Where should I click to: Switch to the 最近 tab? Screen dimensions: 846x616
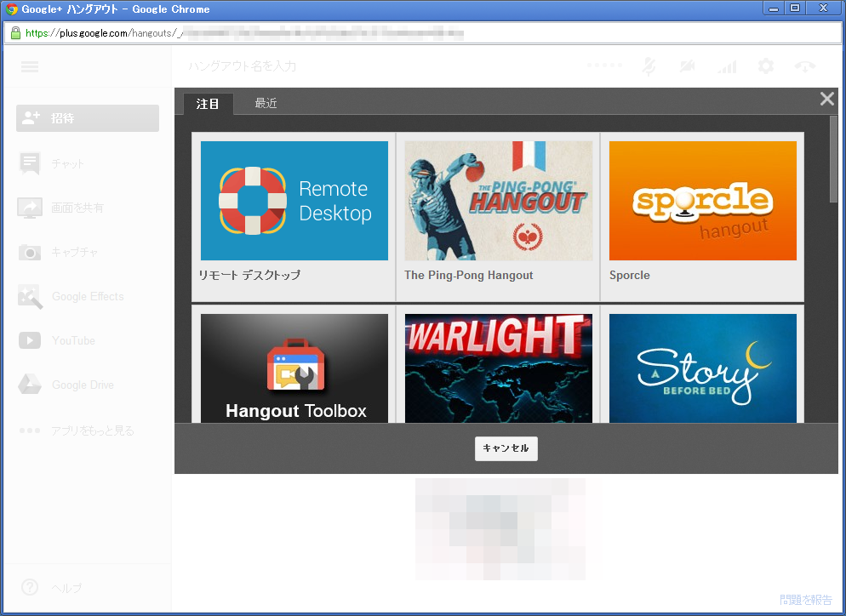(x=266, y=104)
